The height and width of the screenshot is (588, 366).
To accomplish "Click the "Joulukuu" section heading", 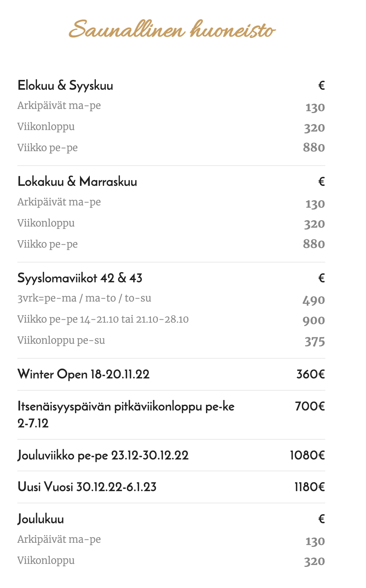I will point(41,519).
